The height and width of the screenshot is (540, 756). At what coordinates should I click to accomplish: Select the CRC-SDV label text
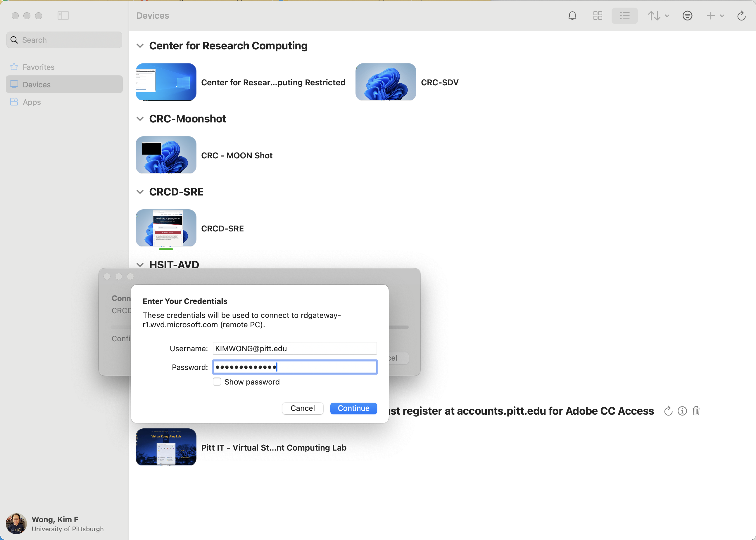coord(440,82)
